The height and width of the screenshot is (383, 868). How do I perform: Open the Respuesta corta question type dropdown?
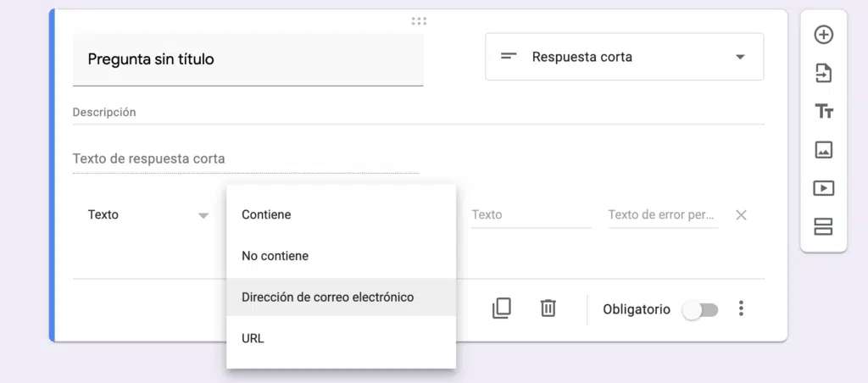point(624,57)
